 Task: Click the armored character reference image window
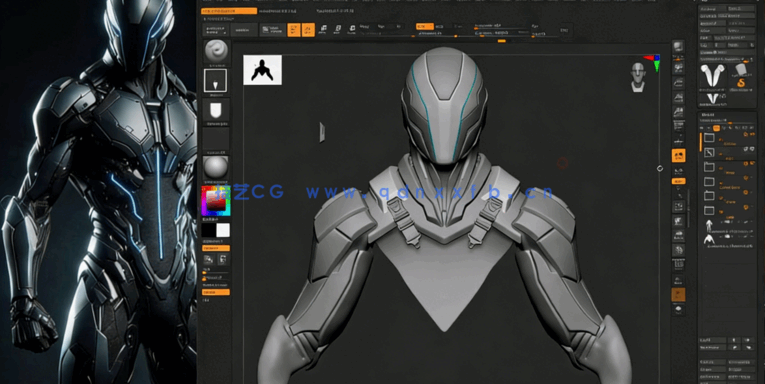(98, 192)
